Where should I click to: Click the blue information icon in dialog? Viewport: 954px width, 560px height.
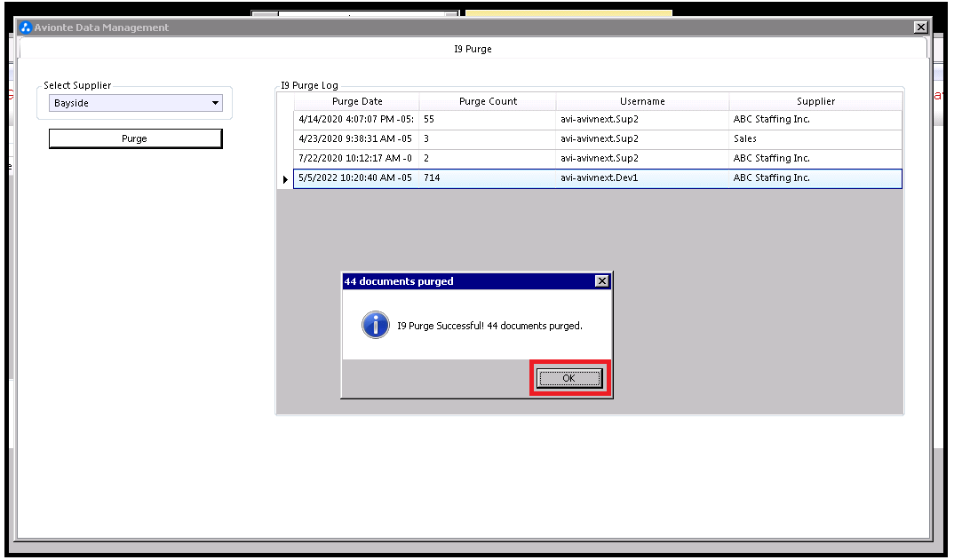tap(376, 325)
